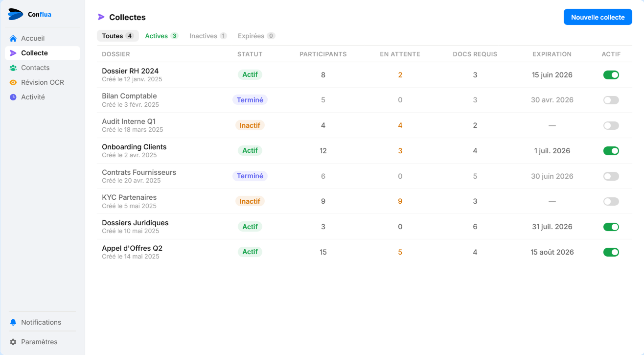The height and width of the screenshot is (355, 644).
Task: Open Paramètres in the sidebar
Action: coord(43,342)
